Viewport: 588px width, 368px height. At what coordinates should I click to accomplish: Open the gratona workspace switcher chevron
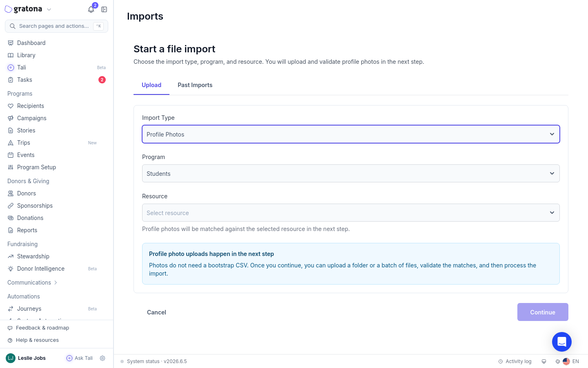coord(49,9)
